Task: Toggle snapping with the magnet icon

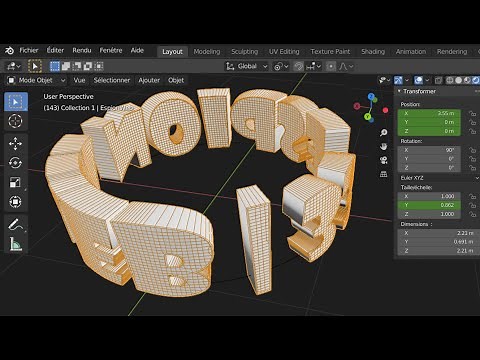Action: 298,66
